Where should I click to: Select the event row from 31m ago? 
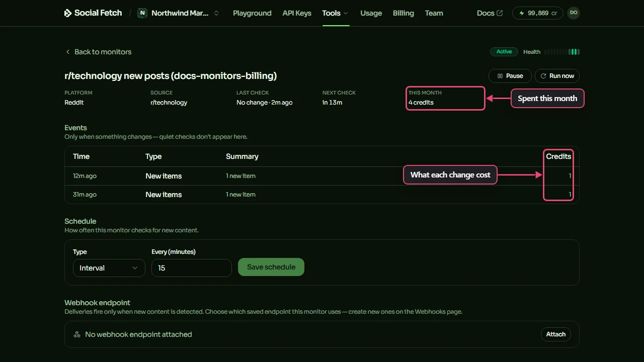pyautogui.click(x=322, y=195)
